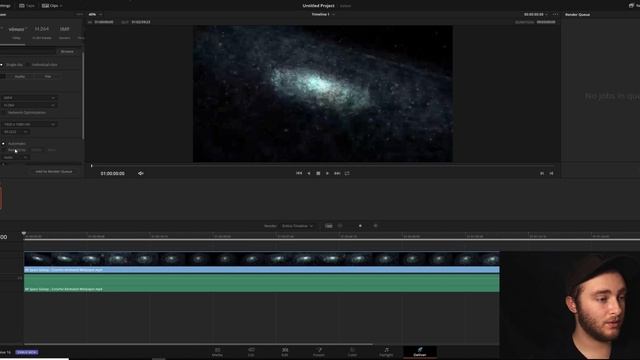640x360 pixels.
Task: Open the Fairlight page
Action: (x=386, y=352)
